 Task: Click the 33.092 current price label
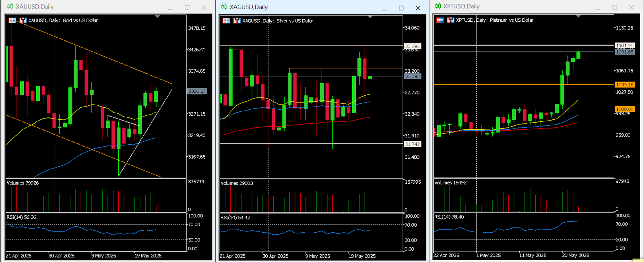point(412,76)
